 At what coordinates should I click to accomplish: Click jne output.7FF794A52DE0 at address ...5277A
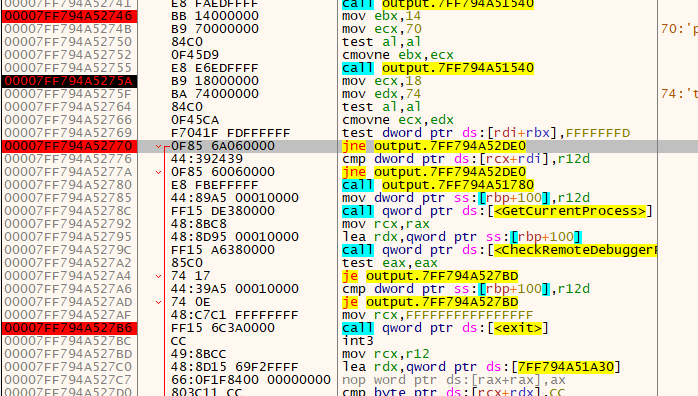(434, 172)
